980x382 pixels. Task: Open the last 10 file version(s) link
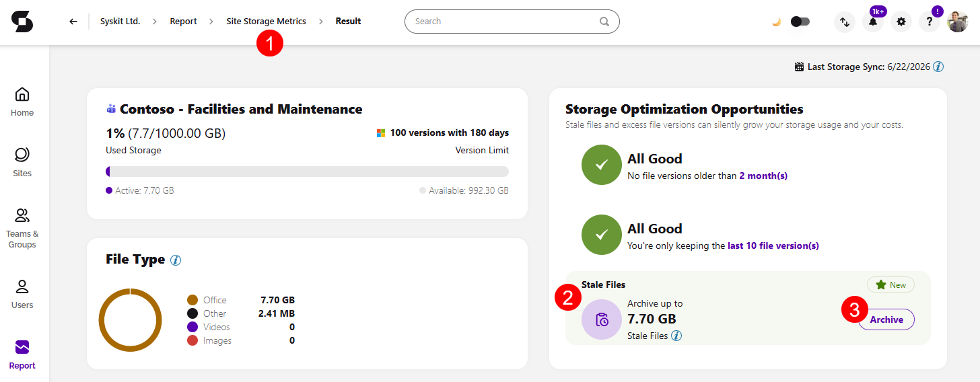[x=773, y=245]
